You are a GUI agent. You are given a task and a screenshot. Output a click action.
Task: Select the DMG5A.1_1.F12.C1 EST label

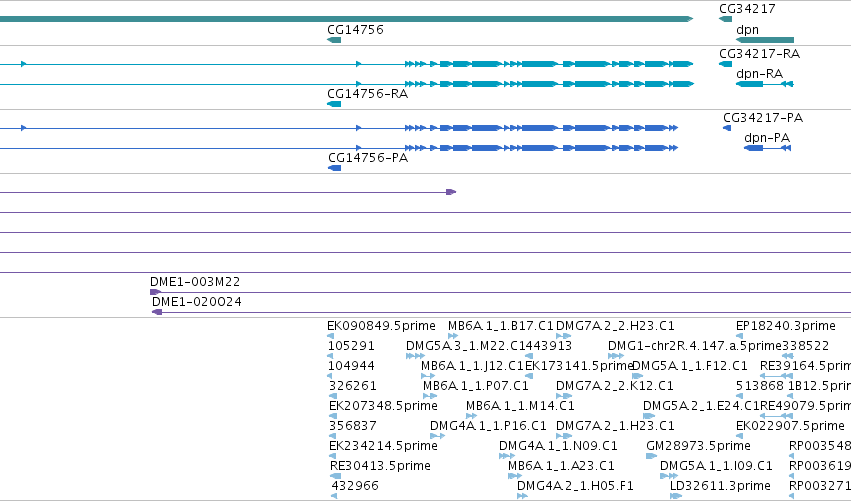689,366
